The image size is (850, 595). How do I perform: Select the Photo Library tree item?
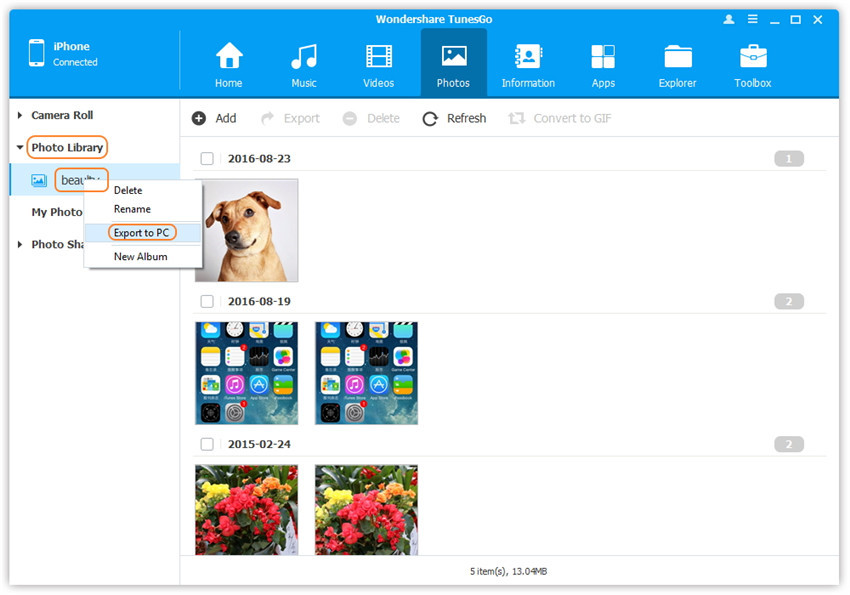tap(67, 147)
